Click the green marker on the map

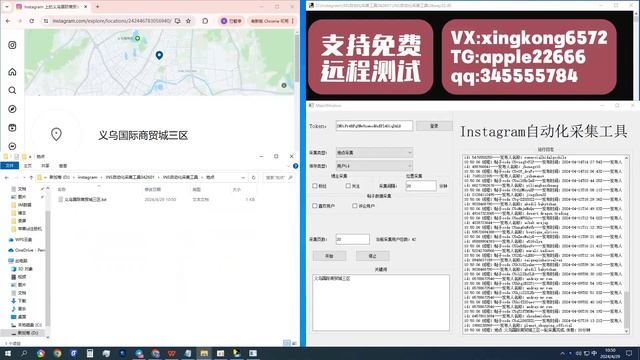click(x=138, y=38)
